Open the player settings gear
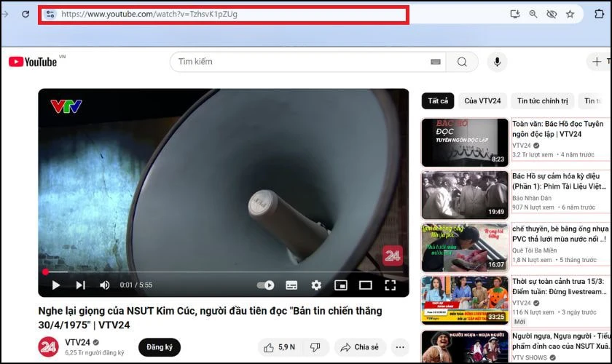The image size is (612, 364). [316, 285]
